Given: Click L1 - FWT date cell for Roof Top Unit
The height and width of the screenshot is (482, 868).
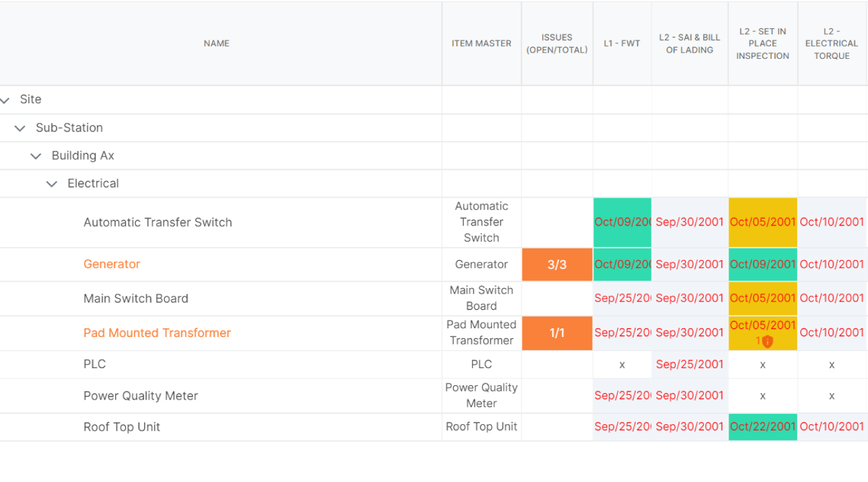Looking at the screenshot, I should point(622,427).
